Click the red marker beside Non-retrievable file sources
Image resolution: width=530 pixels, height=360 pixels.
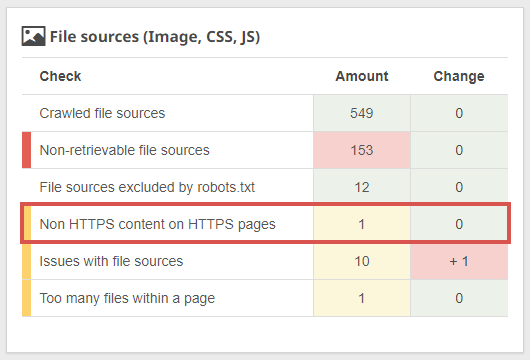click(26, 150)
